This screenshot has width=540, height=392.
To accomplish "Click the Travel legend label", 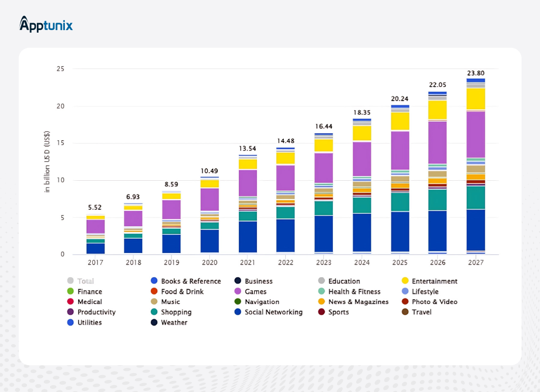I will tap(421, 312).
